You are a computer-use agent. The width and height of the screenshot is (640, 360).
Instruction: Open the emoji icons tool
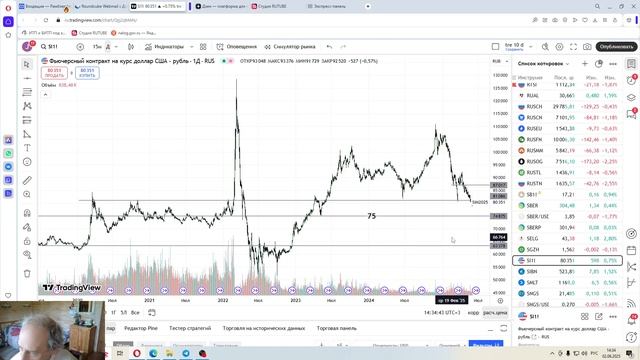pos(27,162)
